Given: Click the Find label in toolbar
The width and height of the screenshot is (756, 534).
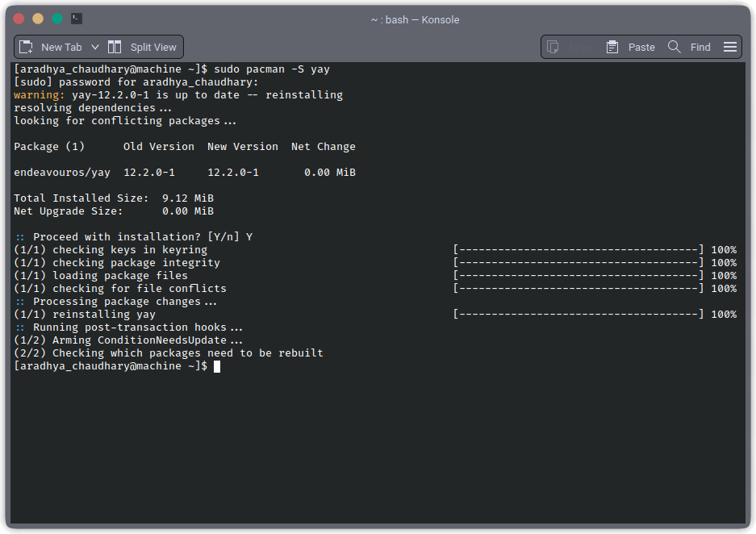Looking at the screenshot, I should 700,48.
